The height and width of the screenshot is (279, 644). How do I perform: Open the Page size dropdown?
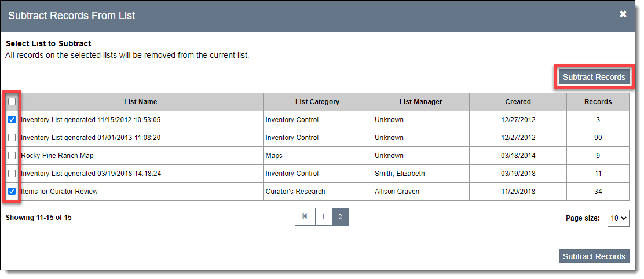pyautogui.click(x=619, y=218)
